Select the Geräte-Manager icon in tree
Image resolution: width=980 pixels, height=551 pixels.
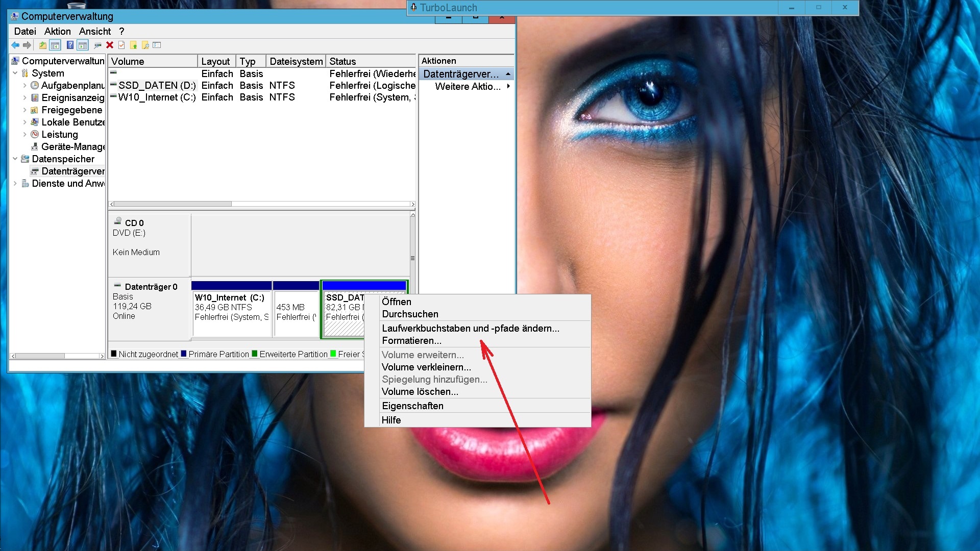35,147
